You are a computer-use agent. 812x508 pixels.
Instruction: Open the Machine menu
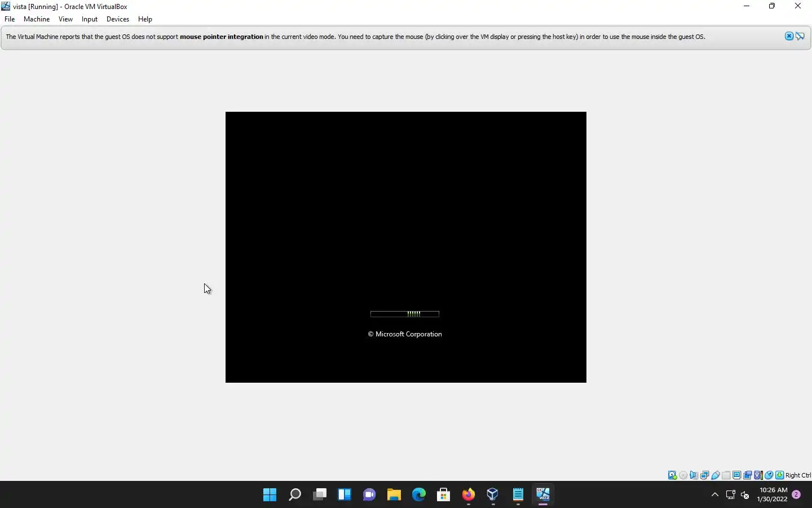click(x=37, y=19)
